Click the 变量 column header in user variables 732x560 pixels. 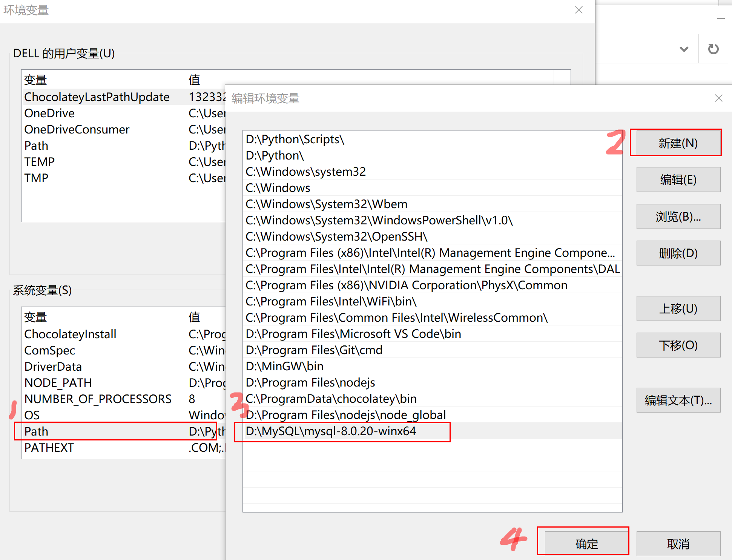35,80
